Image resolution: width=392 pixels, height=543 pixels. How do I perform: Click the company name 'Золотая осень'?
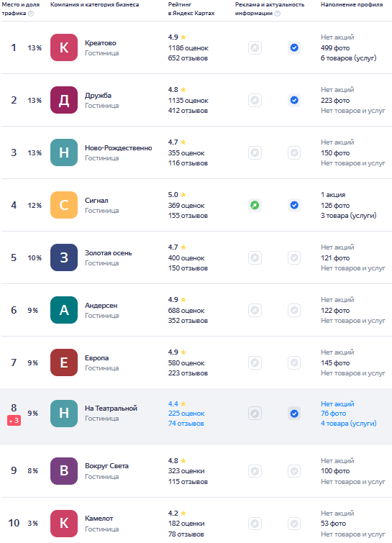pos(108,252)
